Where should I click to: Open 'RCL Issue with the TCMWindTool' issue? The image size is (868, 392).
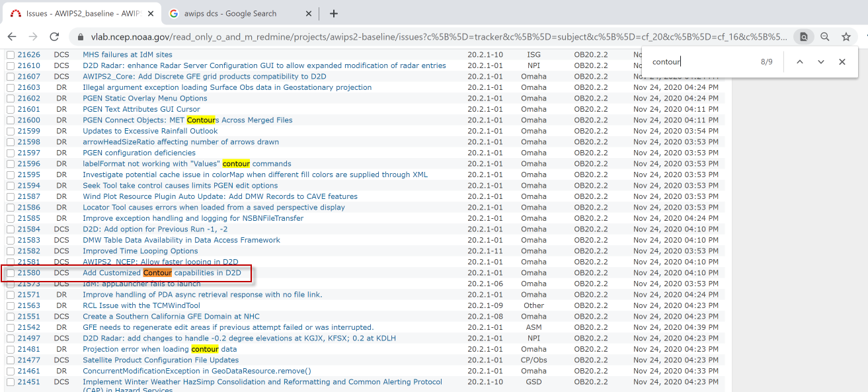[x=141, y=305]
